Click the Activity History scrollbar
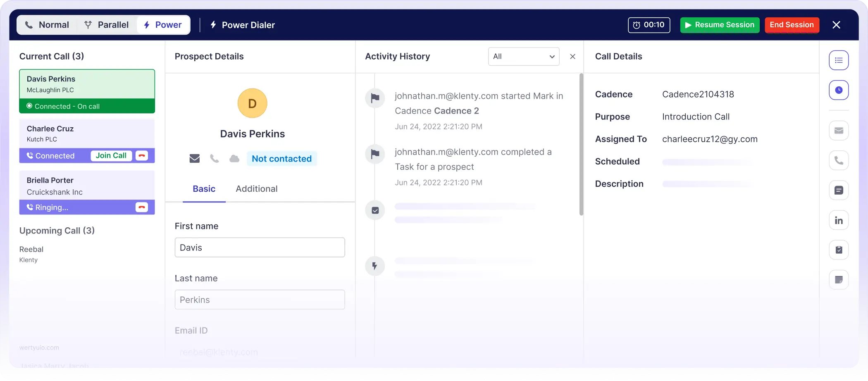 pyautogui.click(x=581, y=145)
